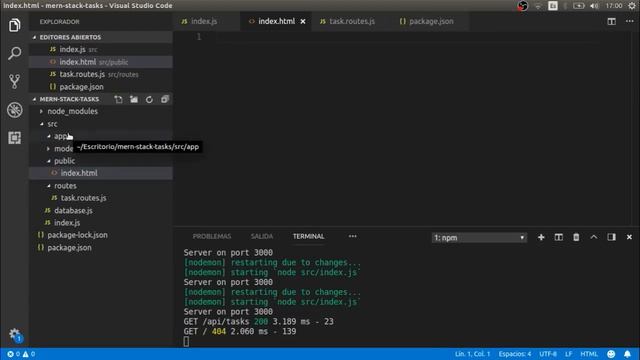Open the Manage gear at sidebar bottom
This screenshot has height=360, width=640.
pyautogui.click(x=15, y=335)
